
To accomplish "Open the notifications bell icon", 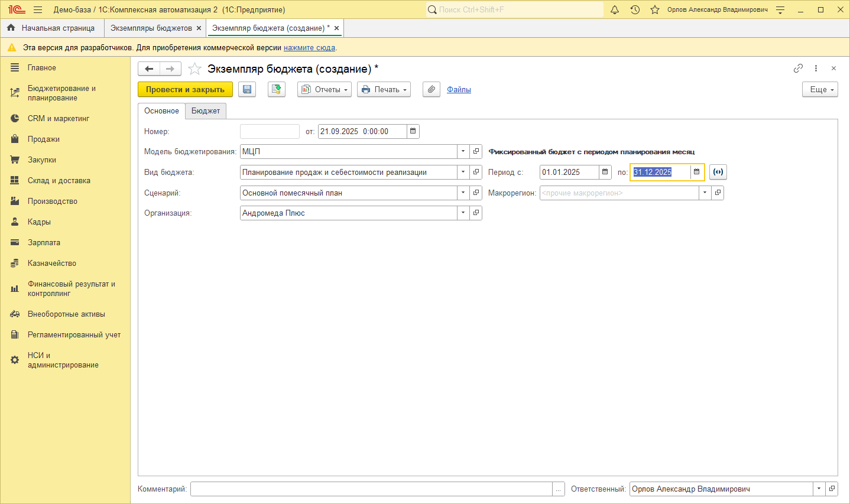I will pos(615,9).
